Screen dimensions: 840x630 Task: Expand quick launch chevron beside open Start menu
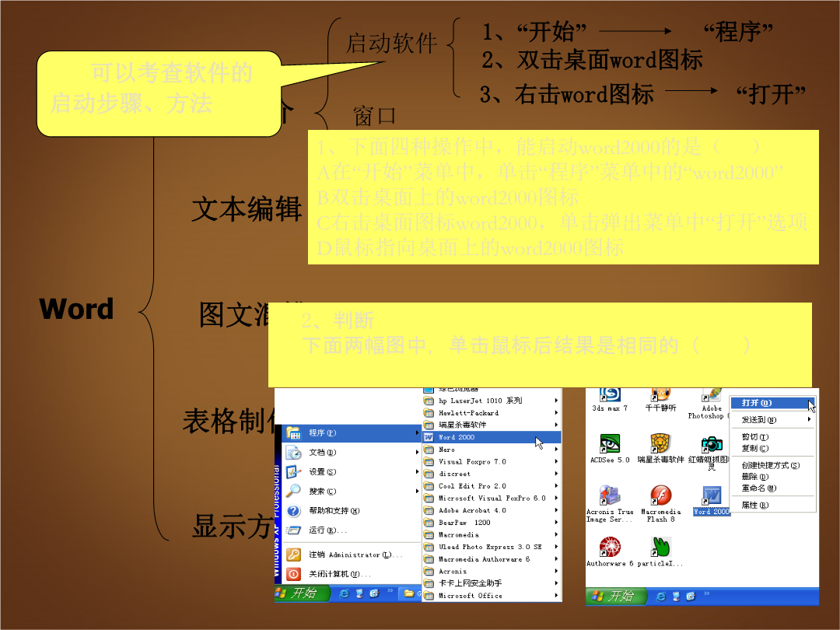(390, 591)
